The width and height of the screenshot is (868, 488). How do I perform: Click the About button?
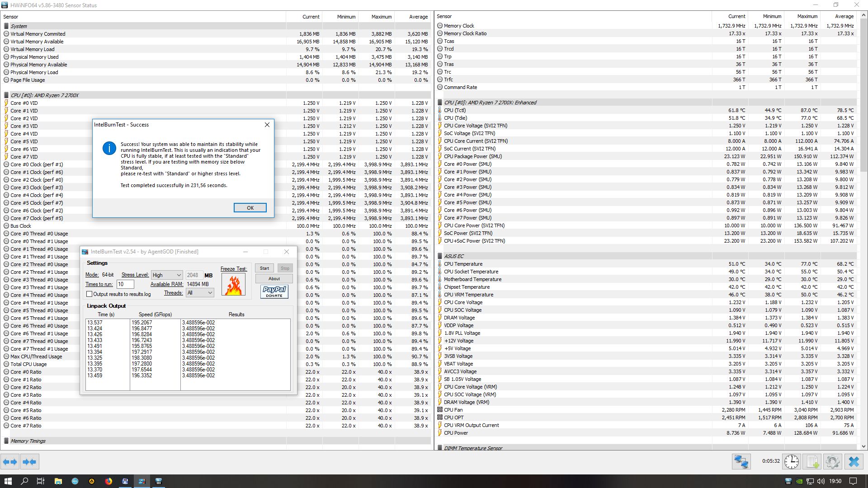(274, 279)
